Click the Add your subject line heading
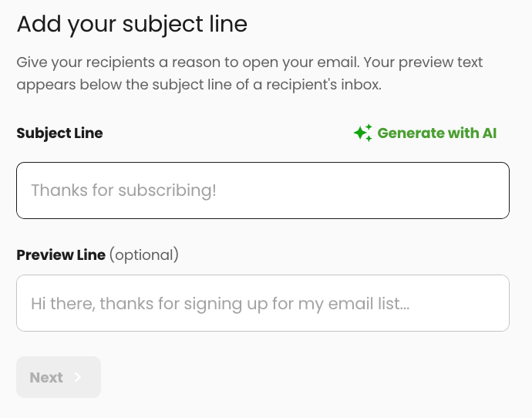This screenshot has width=532, height=418. (x=132, y=25)
